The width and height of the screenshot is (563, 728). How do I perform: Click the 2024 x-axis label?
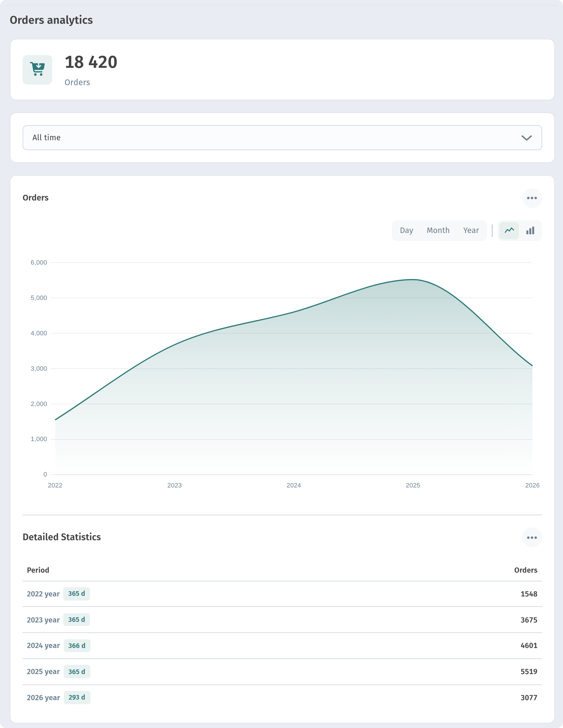(293, 485)
